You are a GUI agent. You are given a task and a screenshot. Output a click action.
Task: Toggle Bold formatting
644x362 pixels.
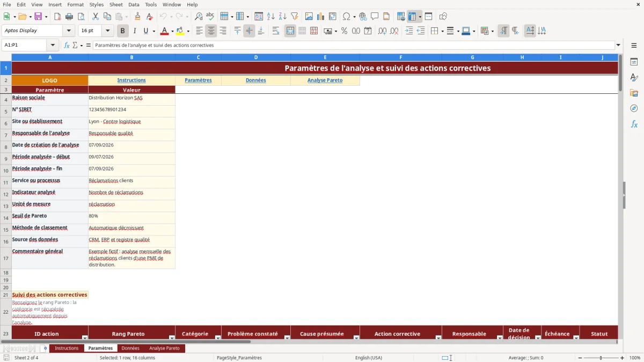coord(123,31)
